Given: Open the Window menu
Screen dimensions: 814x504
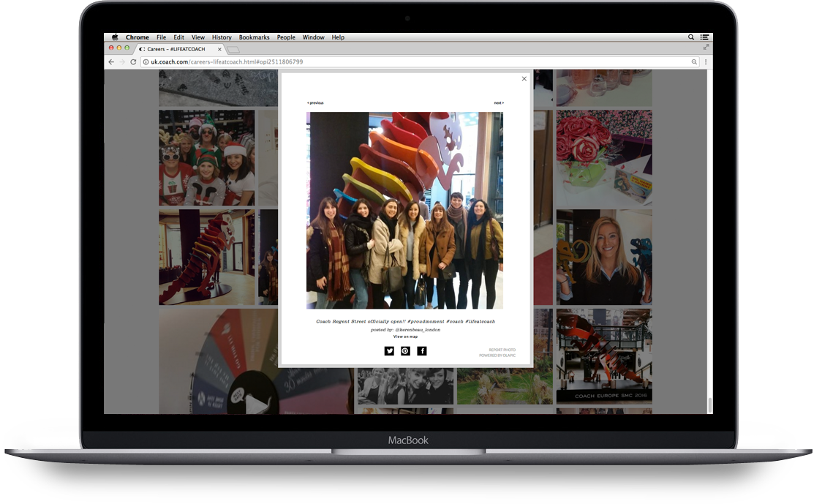Looking at the screenshot, I should coord(314,37).
